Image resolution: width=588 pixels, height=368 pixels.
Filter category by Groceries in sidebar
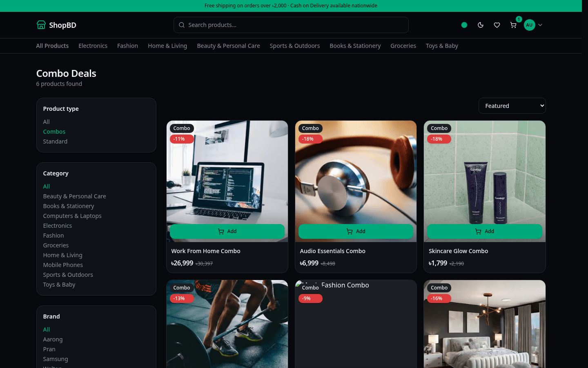pyautogui.click(x=56, y=245)
